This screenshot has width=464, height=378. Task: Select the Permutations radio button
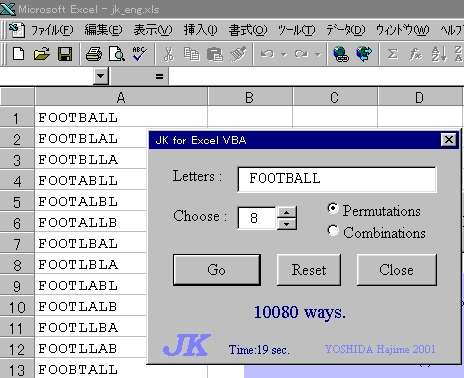(333, 209)
